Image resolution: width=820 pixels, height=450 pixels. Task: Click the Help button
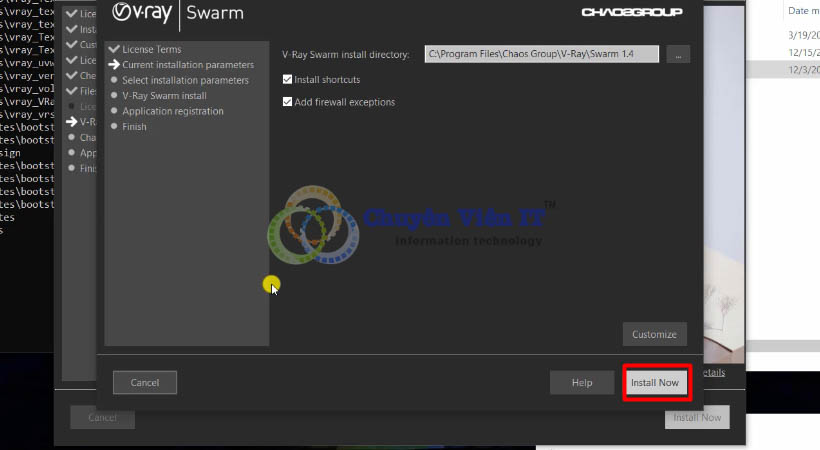pyautogui.click(x=582, y=383)
